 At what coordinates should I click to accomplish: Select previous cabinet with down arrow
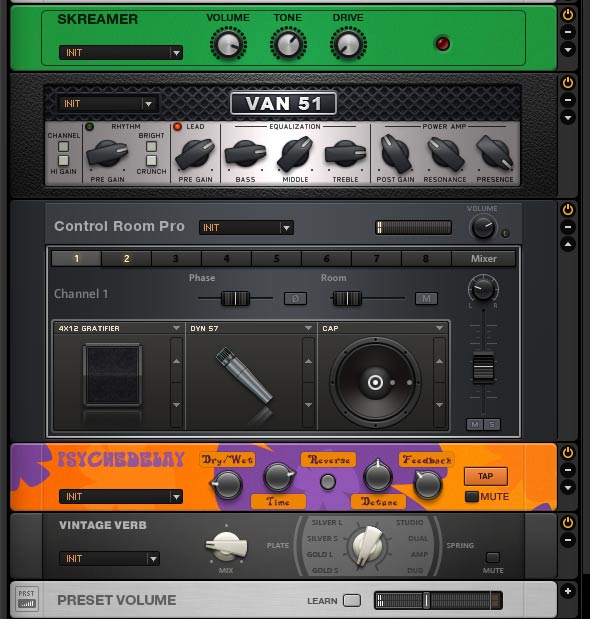176,405
